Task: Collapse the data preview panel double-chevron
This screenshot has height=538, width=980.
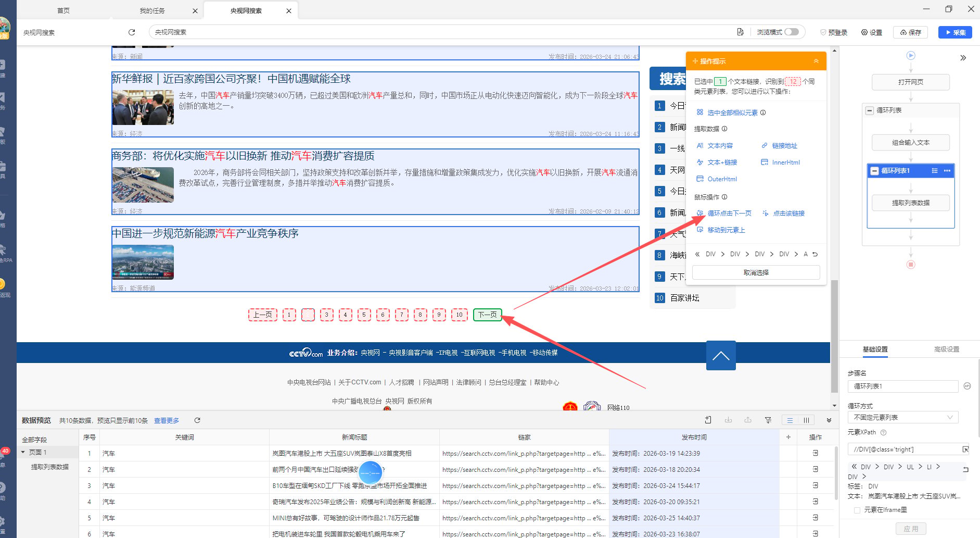Action: tap(829, 420)
